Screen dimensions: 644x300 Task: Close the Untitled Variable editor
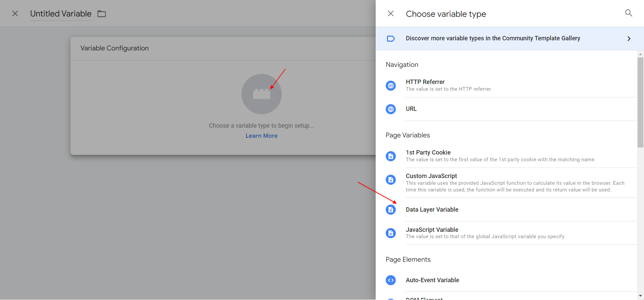click(x=15, y=14)
